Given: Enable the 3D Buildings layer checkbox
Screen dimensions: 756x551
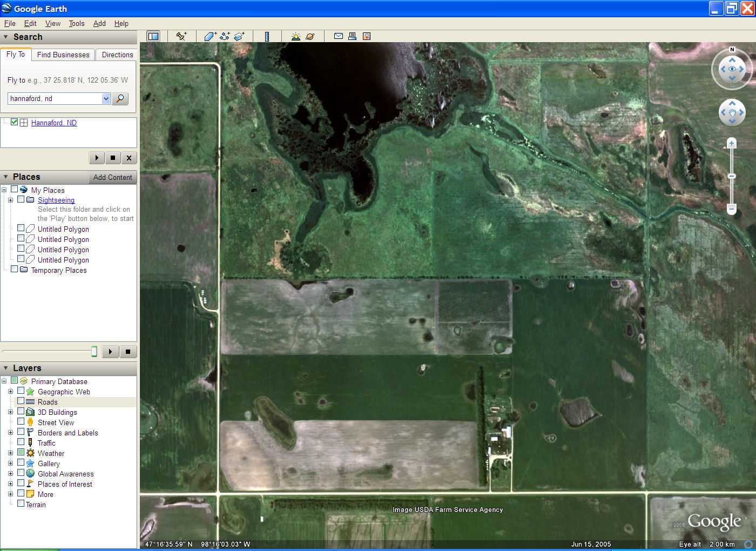Looking at the screenshot, I should (x=21, y=411).
